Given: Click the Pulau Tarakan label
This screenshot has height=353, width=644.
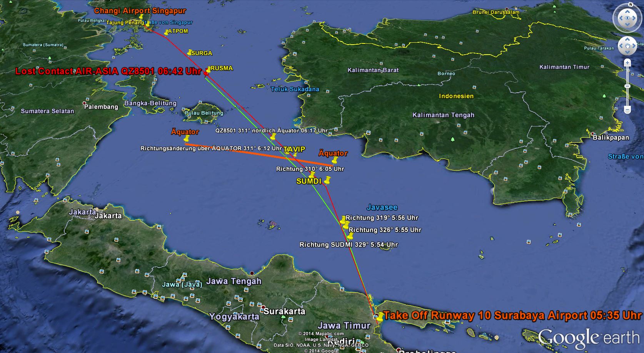Looking at the screenshot, I should 599,48.
